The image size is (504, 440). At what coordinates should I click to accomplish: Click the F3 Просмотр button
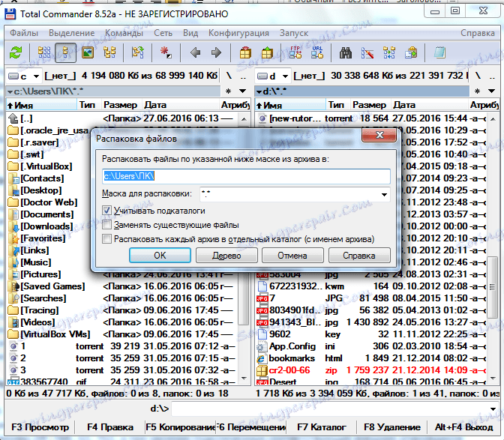click(40, 427)
